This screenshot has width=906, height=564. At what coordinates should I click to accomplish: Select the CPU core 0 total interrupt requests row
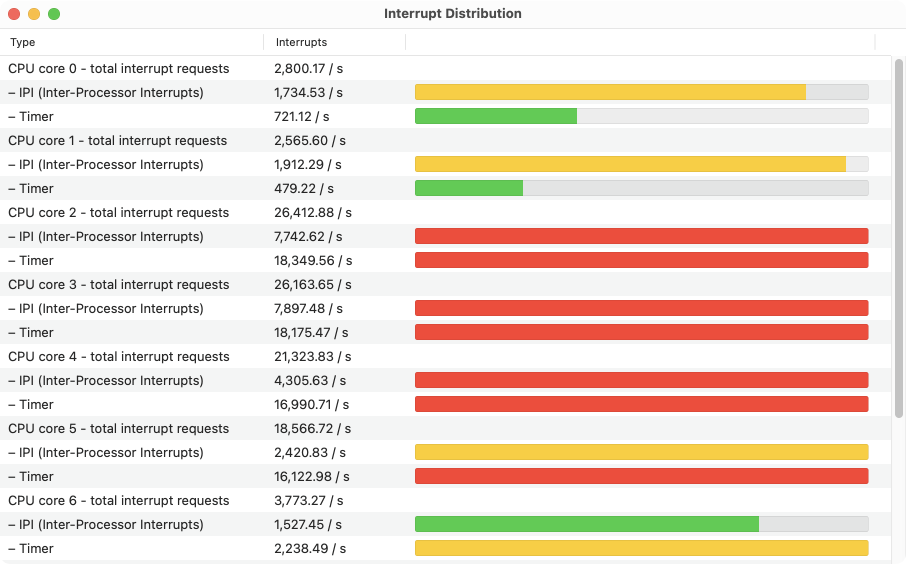point(445,68)
